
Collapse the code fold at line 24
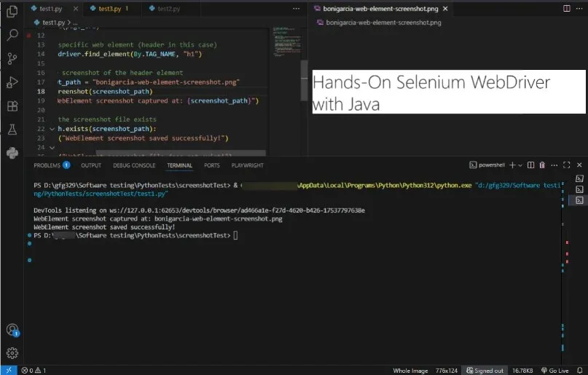pos(52,147)
